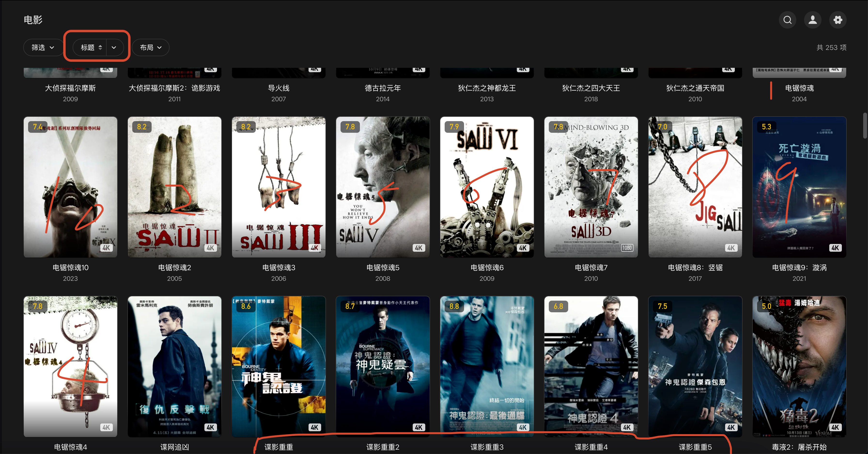Click the 毒液2：屠杀开始 title text
This screenshot has width=868, height=454.
coord(799,447)
